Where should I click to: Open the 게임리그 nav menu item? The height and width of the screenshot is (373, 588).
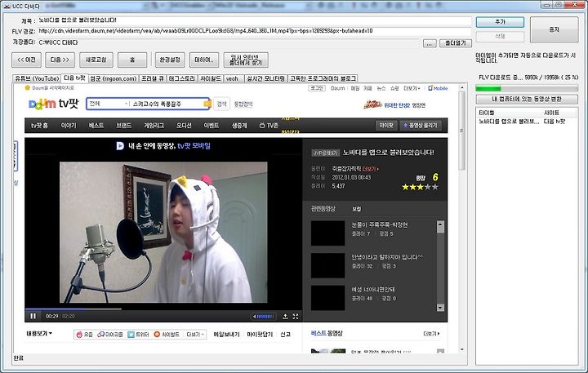click(154, 126)
